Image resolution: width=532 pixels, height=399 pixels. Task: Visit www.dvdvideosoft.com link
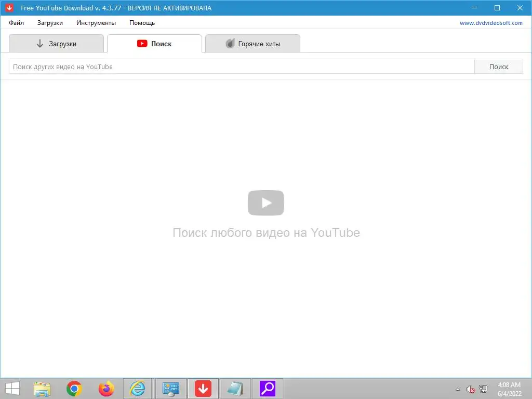coord(491,23)
